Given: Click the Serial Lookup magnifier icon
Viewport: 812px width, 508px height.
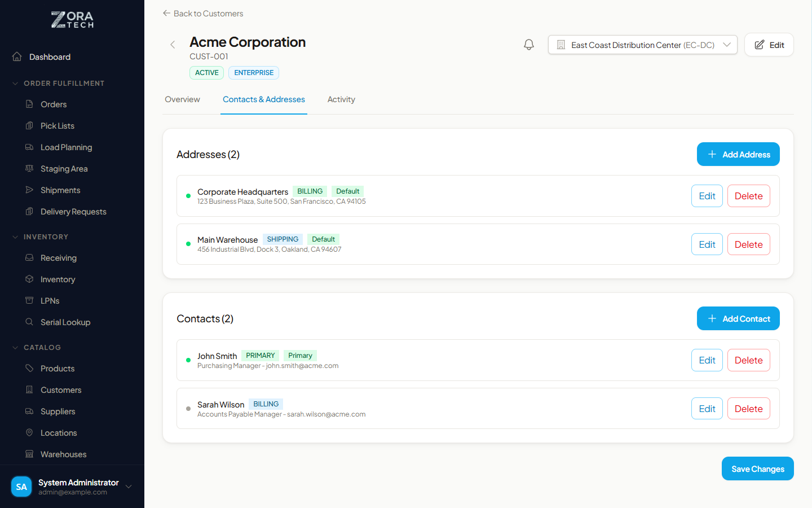Looking at the screenshot, I should point(29,322).
